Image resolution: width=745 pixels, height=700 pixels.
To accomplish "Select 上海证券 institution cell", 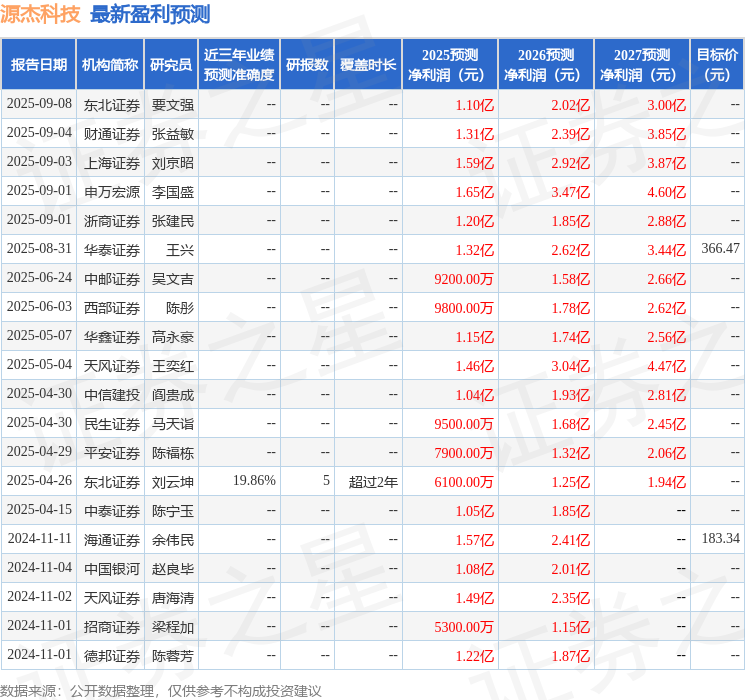I will pos(112,163).
